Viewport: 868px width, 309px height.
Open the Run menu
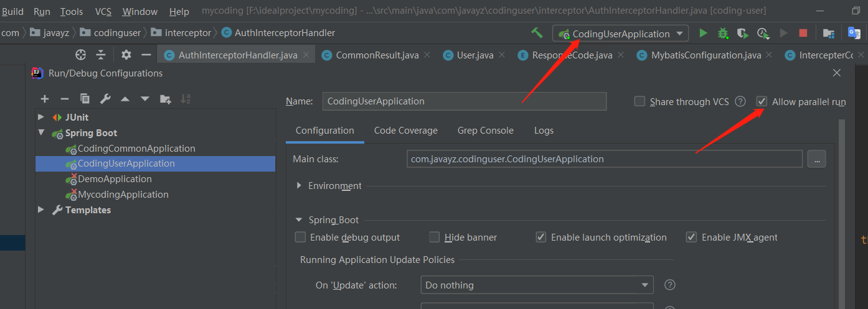point(42,11)
